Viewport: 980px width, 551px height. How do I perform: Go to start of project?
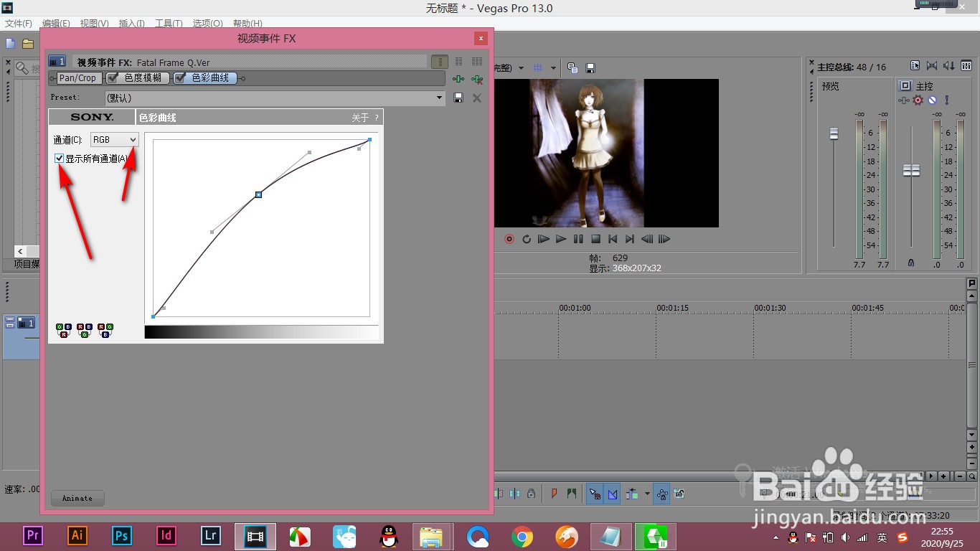tap(613, 239)
